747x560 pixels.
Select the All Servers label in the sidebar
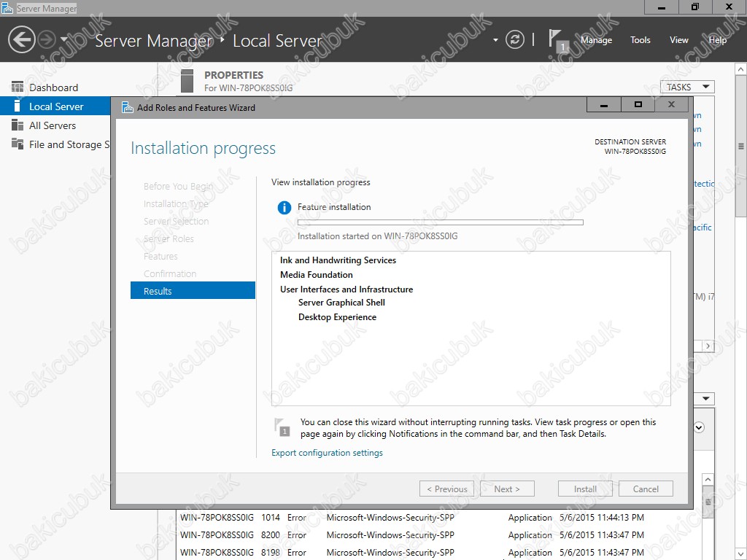(x=53, y=125)
